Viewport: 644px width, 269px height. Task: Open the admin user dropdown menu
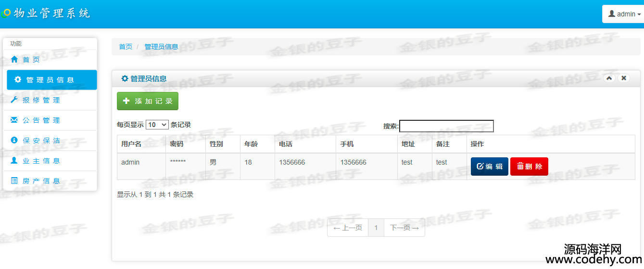624,14
